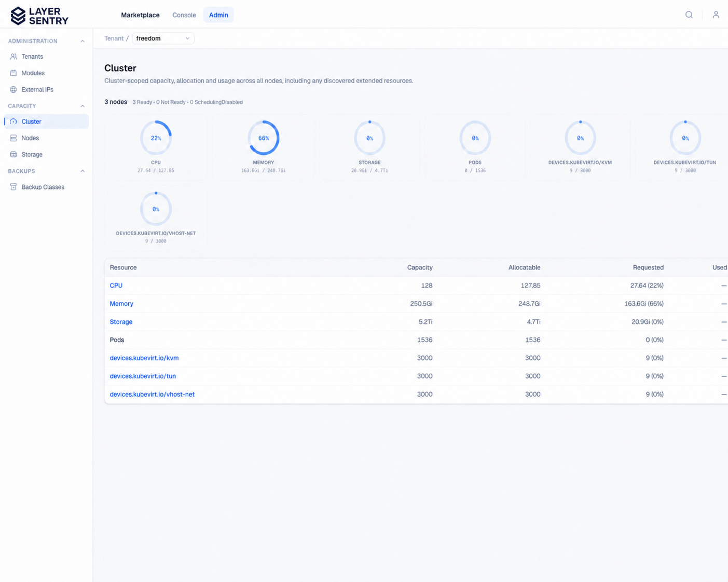Click the Requested column header
This screenshot has height=582, width=728.
pyautogui.click(x=648, y=267)
